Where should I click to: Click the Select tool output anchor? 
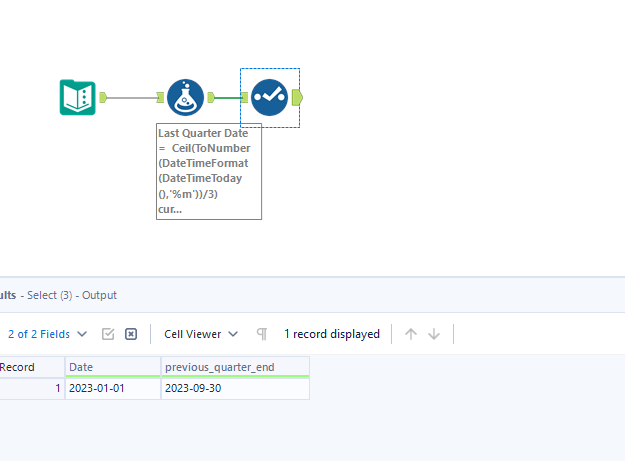297,98
